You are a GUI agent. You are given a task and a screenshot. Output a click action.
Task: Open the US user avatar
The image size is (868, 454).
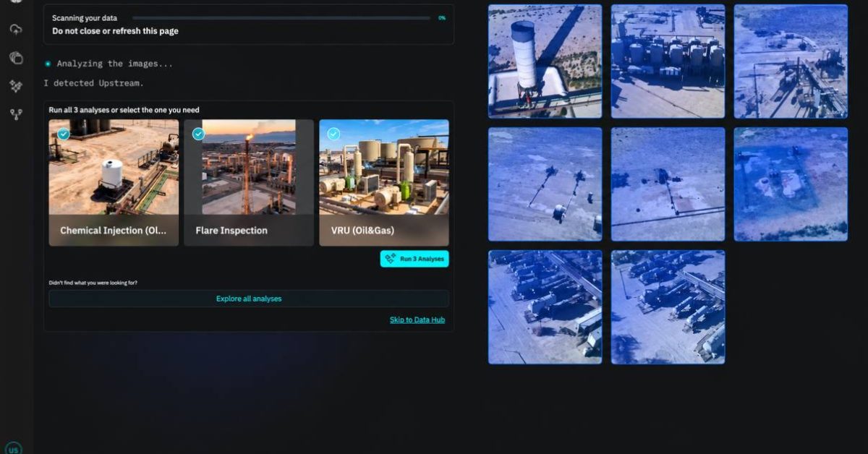click(14, 448)
